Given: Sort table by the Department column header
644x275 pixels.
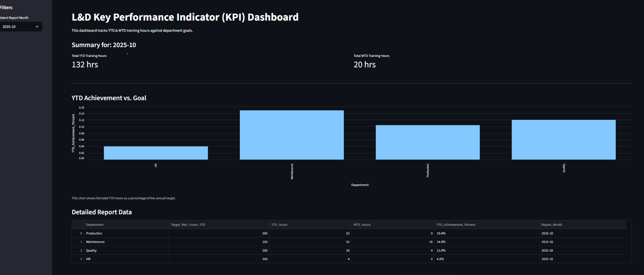Looking at the screenshot, I should (x=126, y=225).
